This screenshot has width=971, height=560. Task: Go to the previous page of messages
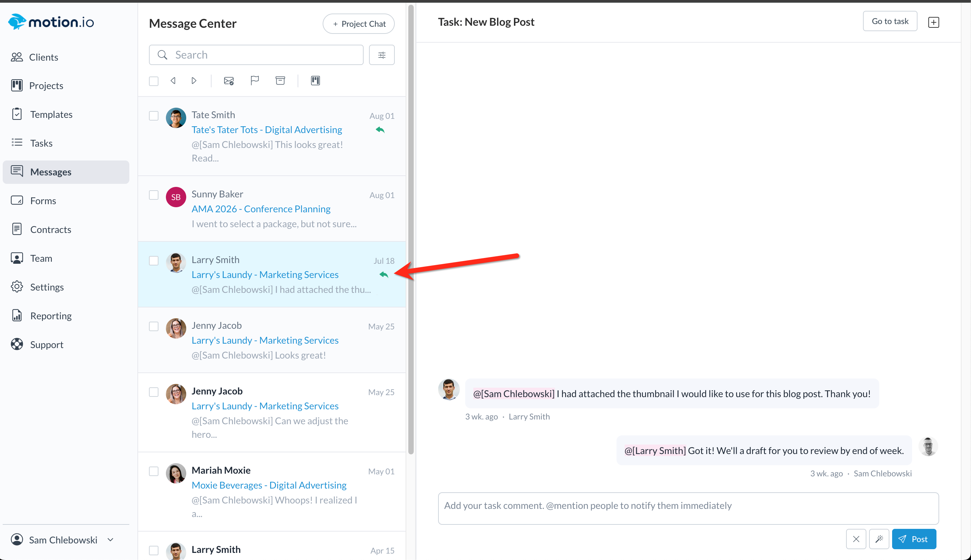pyautogui.click(x=173, y=81)
